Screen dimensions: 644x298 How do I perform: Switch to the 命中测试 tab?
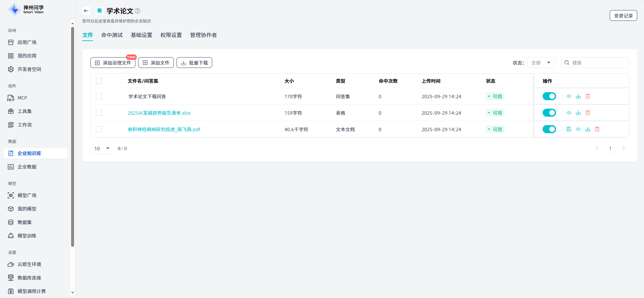click(x=112, y=35)
